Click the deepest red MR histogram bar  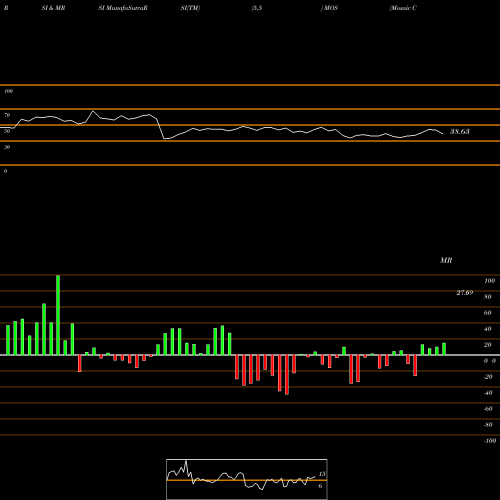[287, 375]
